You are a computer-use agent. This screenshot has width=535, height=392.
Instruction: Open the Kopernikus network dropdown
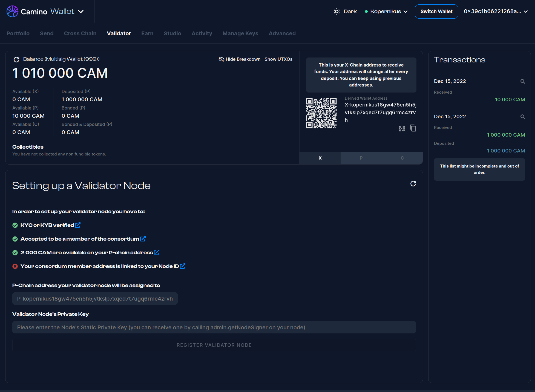pyautogui.click(x=386, y=11)
